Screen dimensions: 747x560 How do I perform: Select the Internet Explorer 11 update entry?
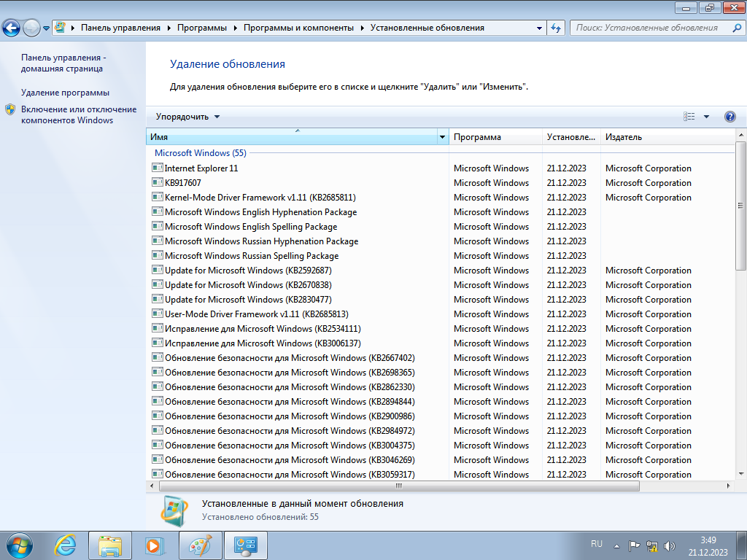[201, 168]
